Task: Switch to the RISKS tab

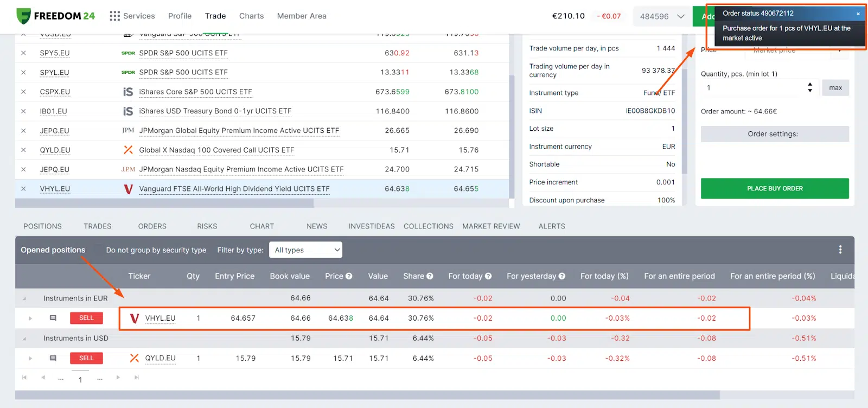Action: click(207, 226)
